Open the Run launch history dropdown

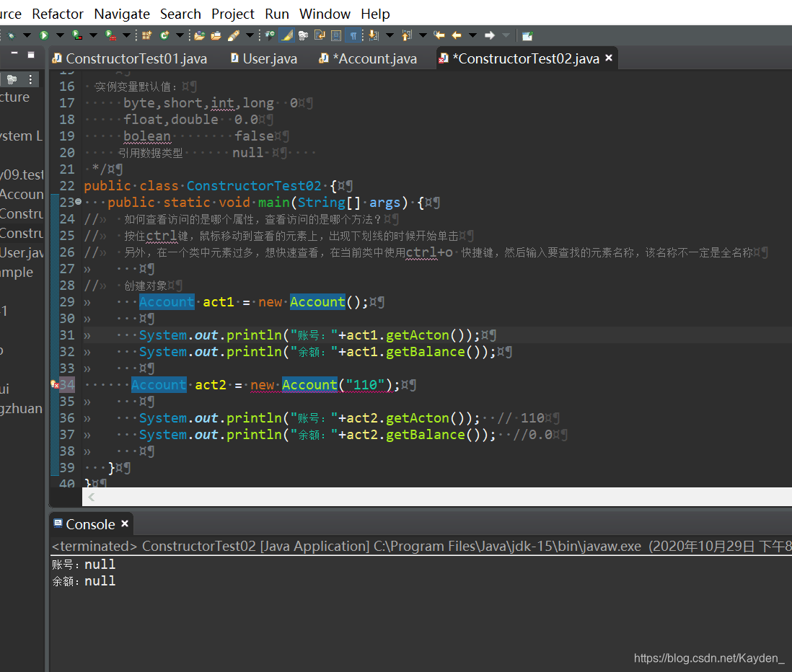[x=60, y=35]
